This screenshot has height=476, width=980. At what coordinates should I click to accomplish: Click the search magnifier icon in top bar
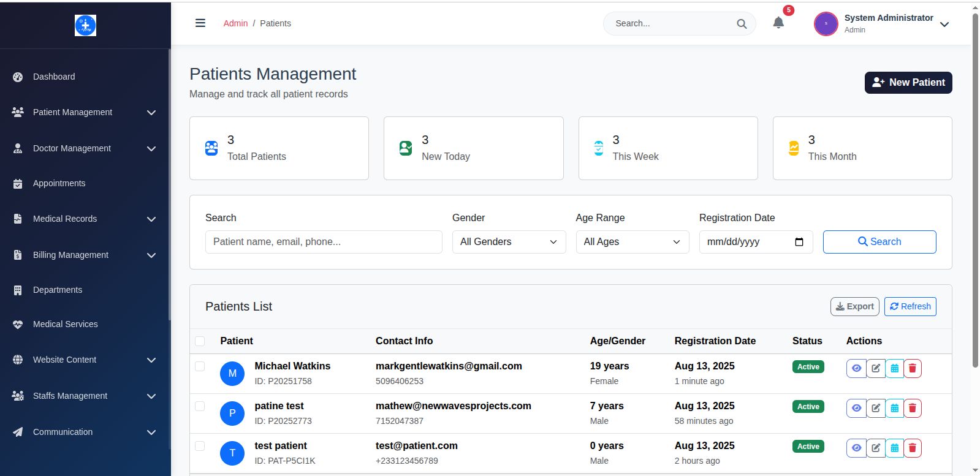tap(742, 24)
